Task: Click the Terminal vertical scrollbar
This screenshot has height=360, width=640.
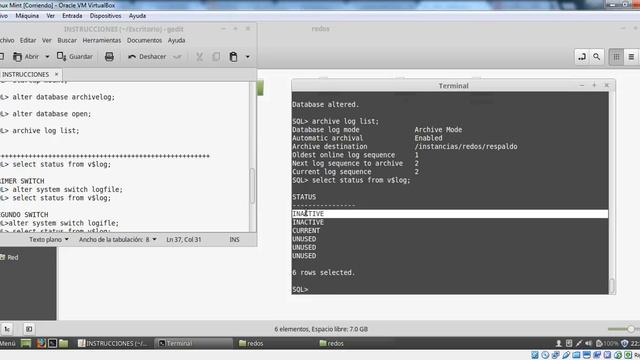Action: [611, 286]
